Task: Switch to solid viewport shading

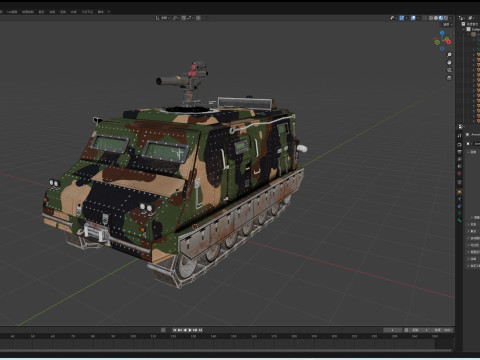Action: (436, 18)
